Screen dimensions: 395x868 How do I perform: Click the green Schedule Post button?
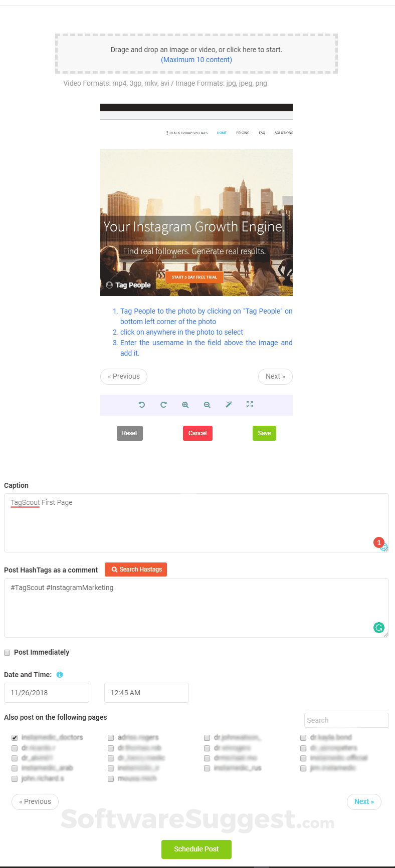coord(196,849)
